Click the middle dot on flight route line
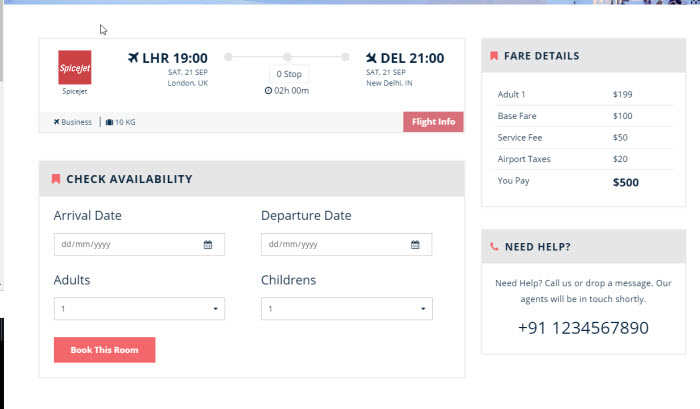The image size is (700, 409). [x=287, y=57]
